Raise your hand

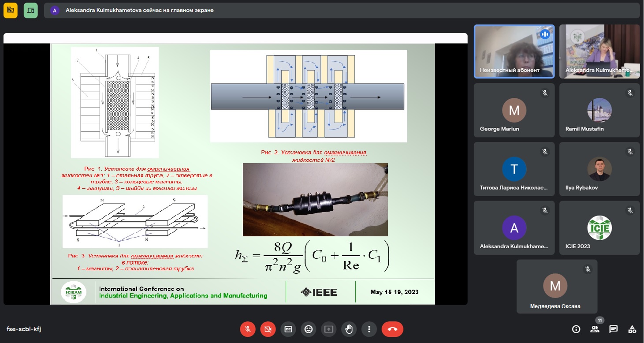click(349, 329)
